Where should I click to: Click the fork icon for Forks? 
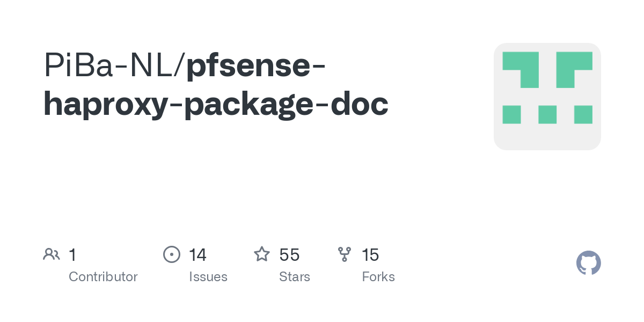[345, 254]
